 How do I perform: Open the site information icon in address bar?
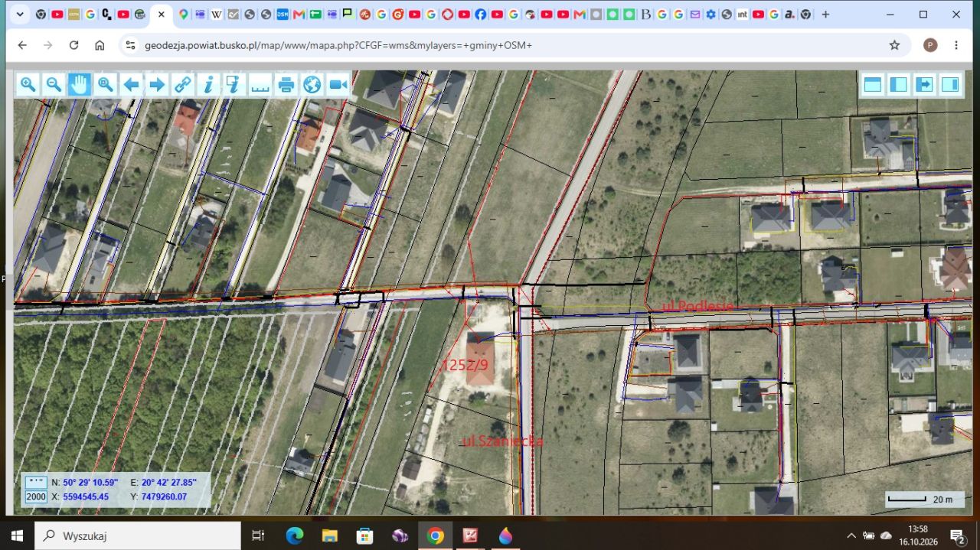[x=130, y=45]
